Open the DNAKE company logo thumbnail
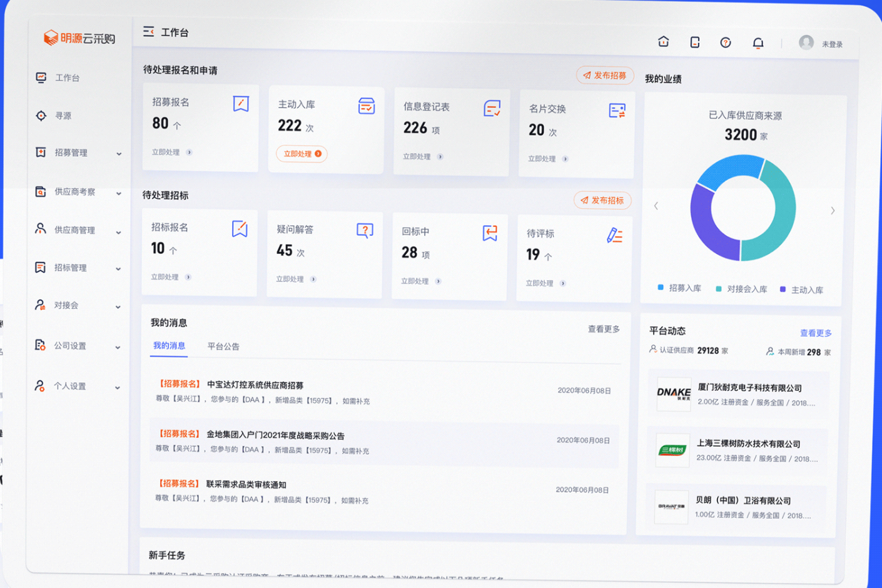The width and height of the screenshot is (882, 588). tap(674, 394)
